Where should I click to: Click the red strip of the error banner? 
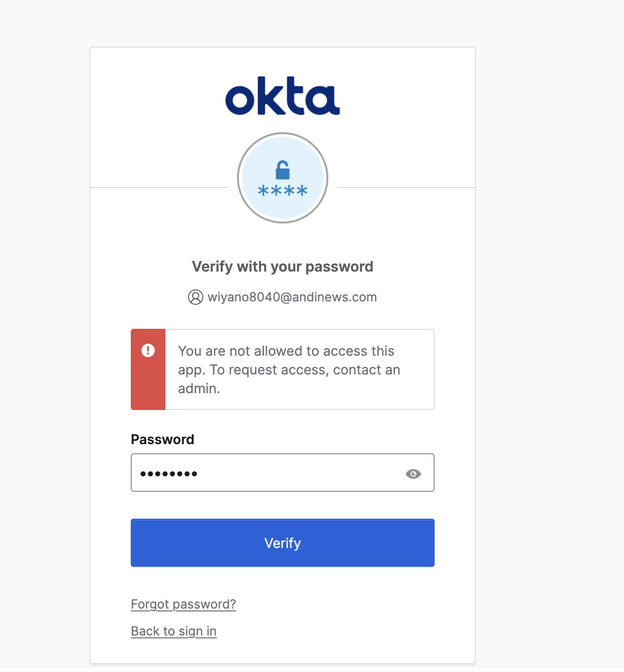tap(148, 370)
